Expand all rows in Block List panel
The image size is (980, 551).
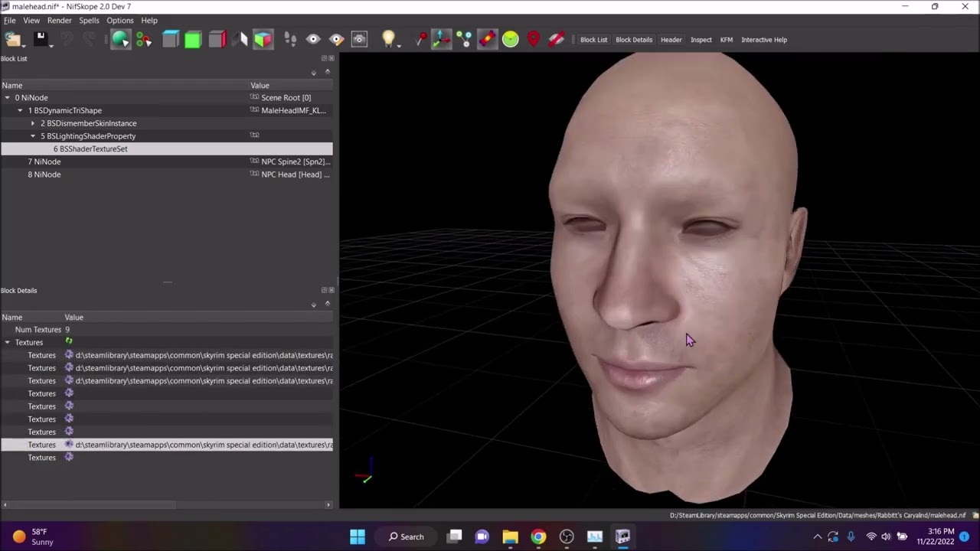(314, 73)
